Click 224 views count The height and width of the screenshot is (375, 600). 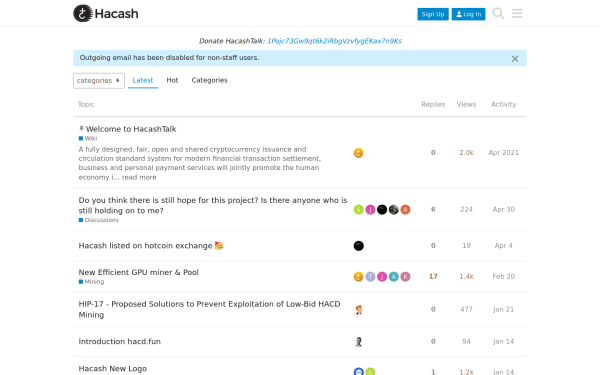tap(466, 210)
